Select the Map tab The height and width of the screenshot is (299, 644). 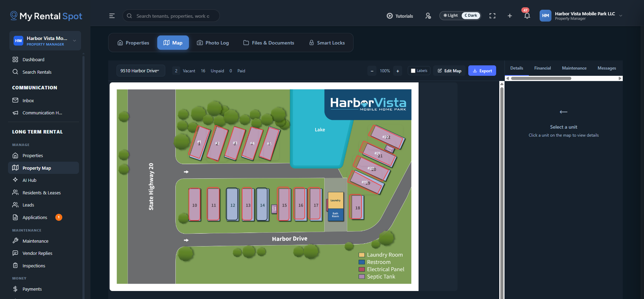pos(173,43)
